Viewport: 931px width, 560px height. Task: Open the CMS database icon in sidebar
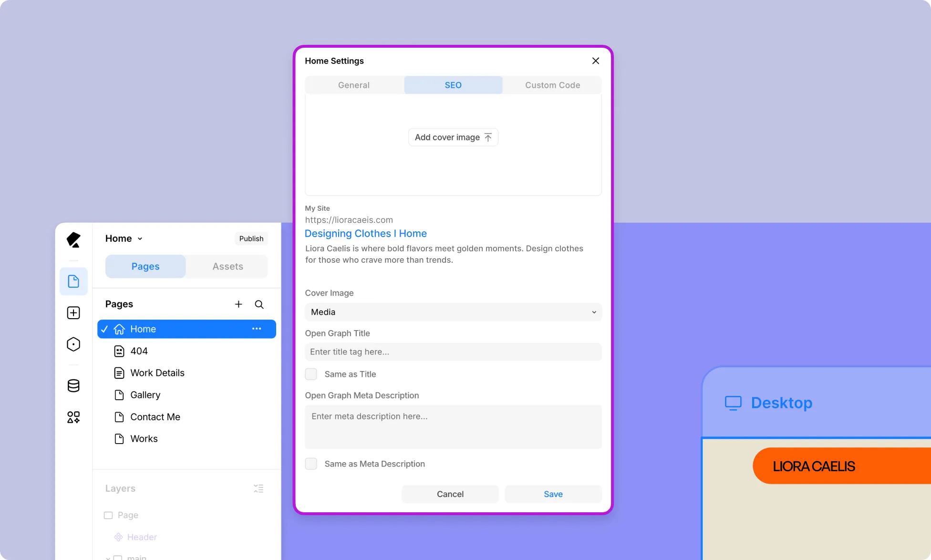click(x=73, y=386)
